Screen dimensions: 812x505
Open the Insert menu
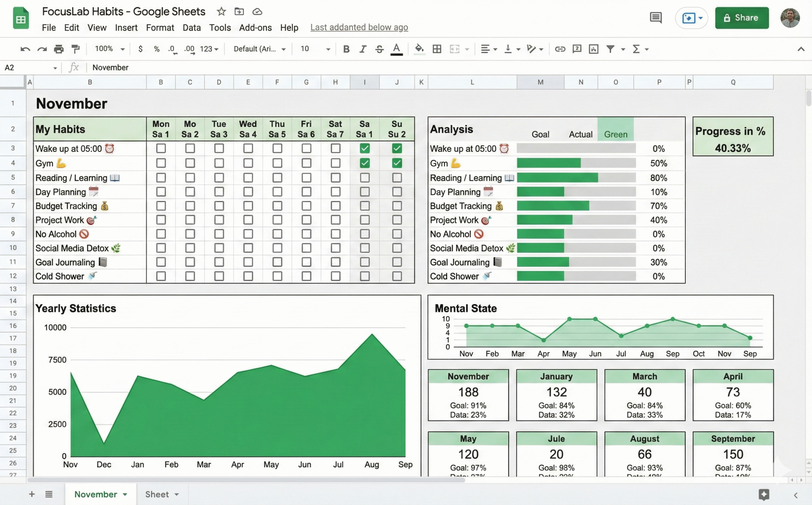click(x=126, y=27)
